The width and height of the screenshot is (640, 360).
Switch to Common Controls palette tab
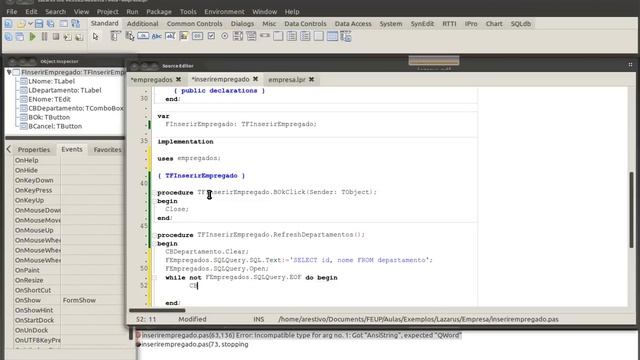click(195, 24)
